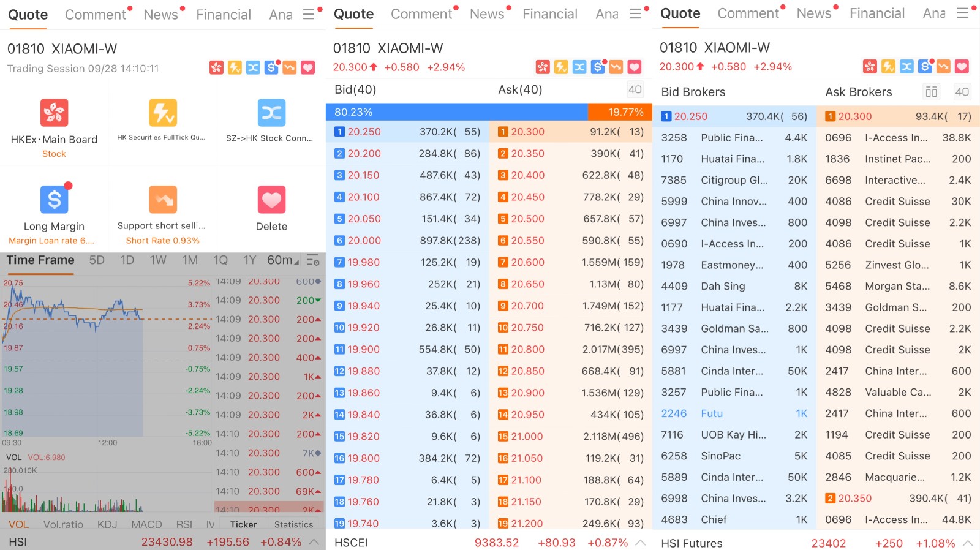
Task: Tap small short-sell icon in Trading Session row
Action: pos(290,67)
